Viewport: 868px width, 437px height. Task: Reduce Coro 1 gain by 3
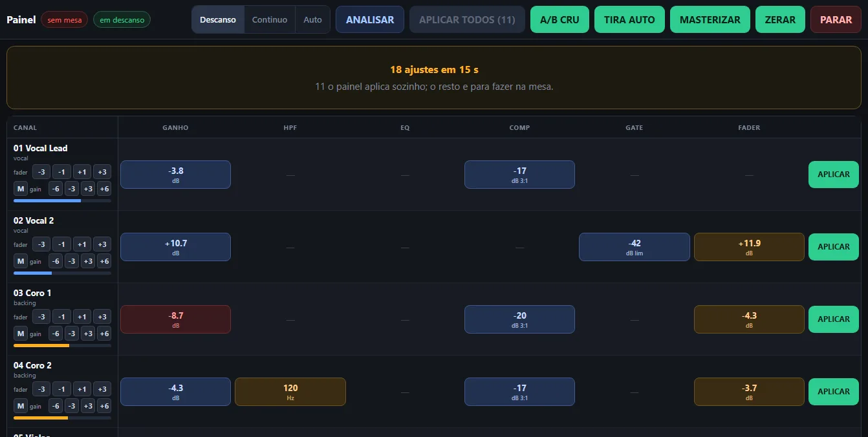pos(72,334)
